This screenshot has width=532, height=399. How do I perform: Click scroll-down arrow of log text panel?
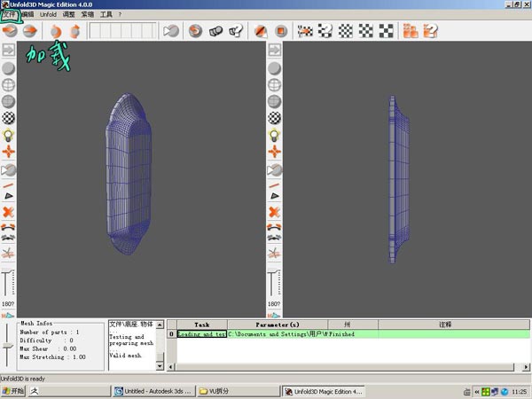(x=160, y=366)
